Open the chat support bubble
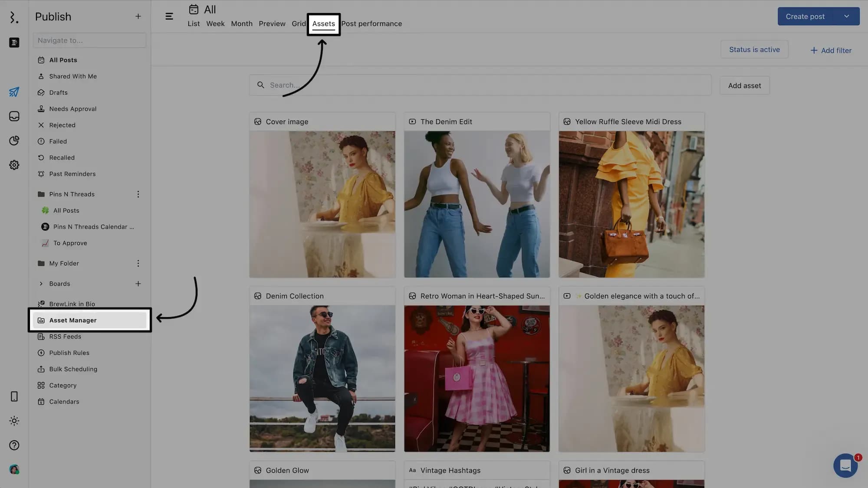Viewport: 868px width, 488px height. click(845, 465)
